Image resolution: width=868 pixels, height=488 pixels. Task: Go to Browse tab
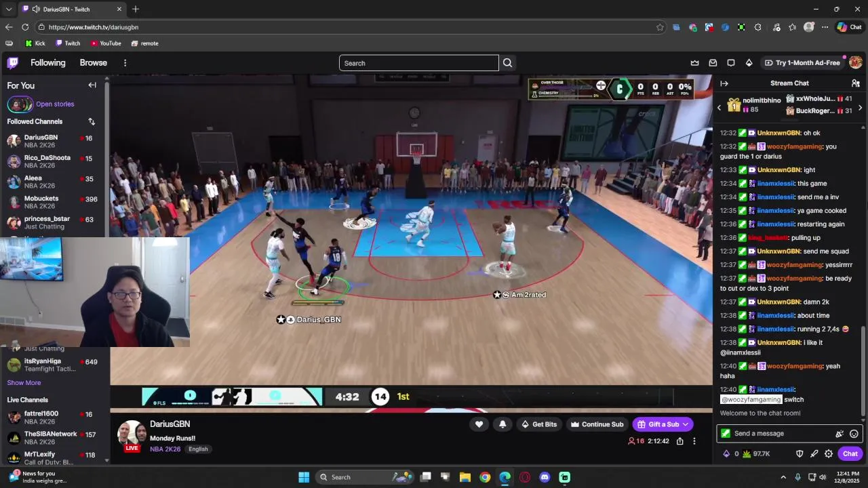(x=94, y=63)
